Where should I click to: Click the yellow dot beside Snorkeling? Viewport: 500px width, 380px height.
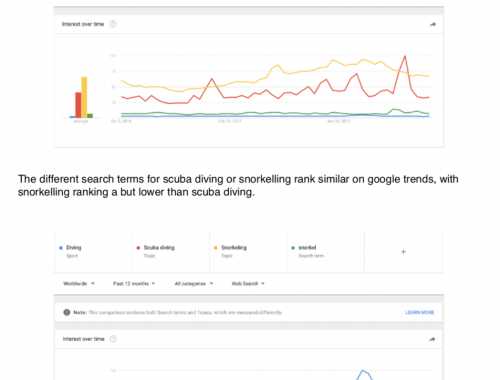(215, 248)
